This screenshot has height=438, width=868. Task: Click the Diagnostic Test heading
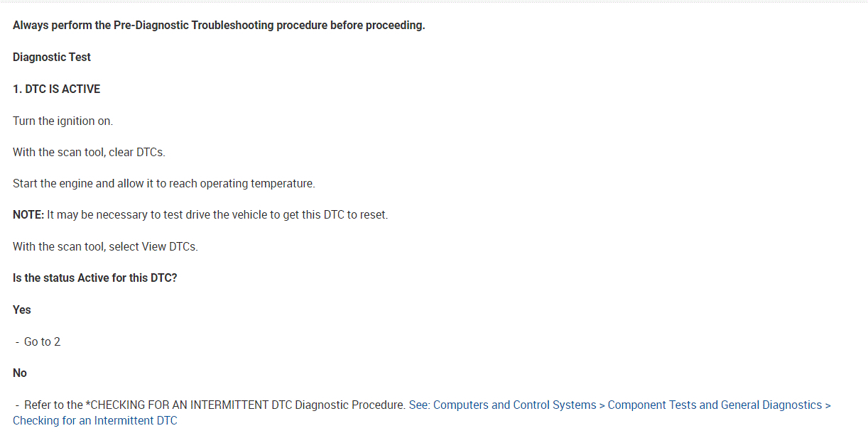pos(52,57)
